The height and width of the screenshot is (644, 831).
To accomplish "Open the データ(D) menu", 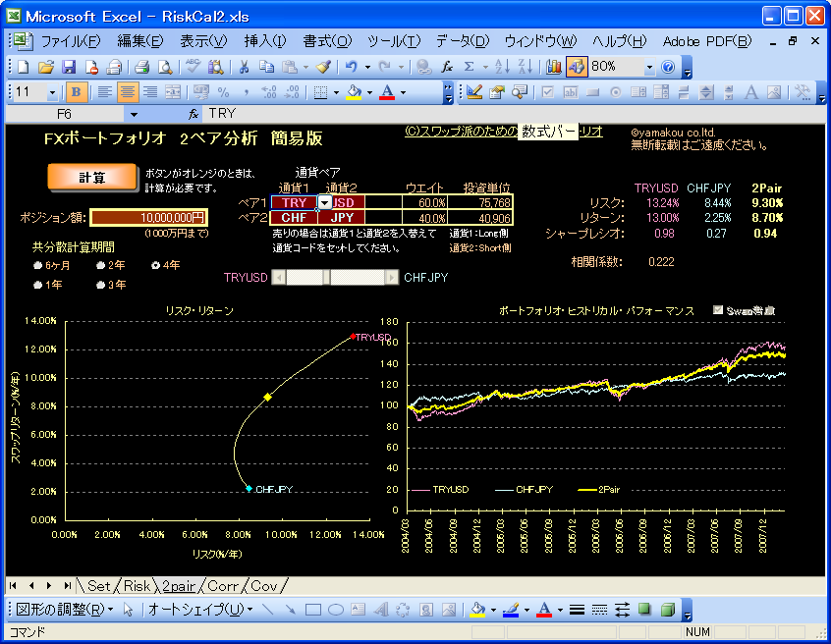I will (462, 41).
